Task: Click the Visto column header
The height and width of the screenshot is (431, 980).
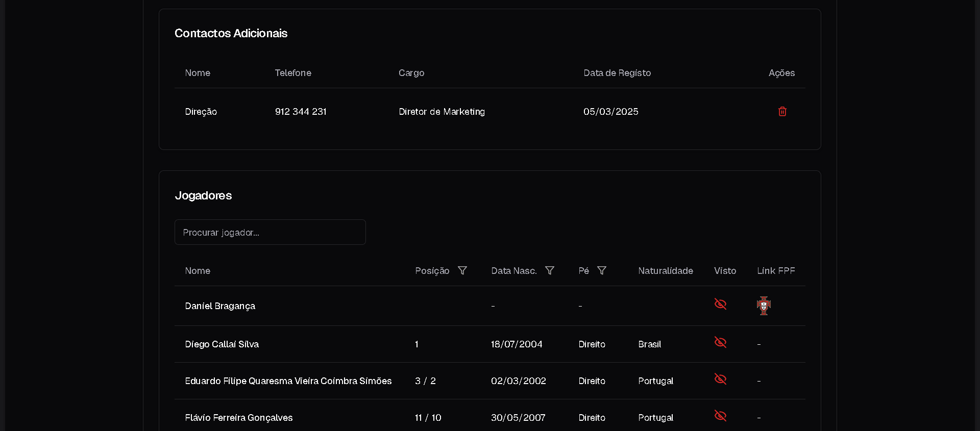Action: point(725,271)
